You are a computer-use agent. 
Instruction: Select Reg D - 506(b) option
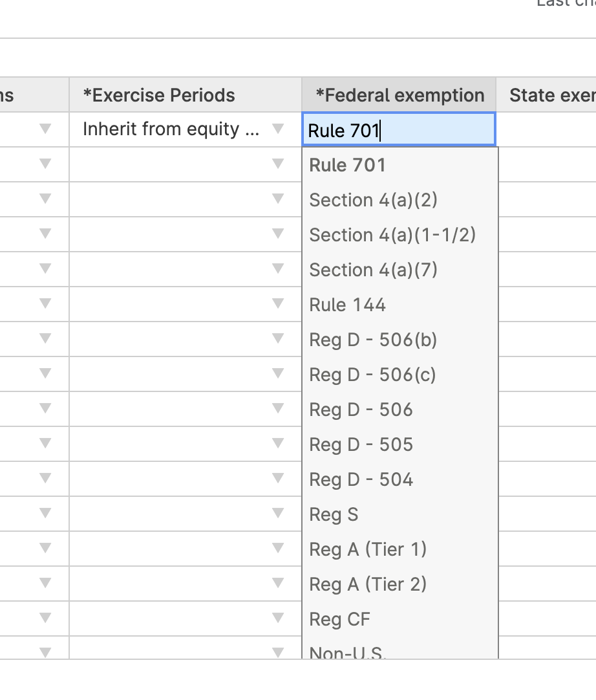click(x=373, y=340)
